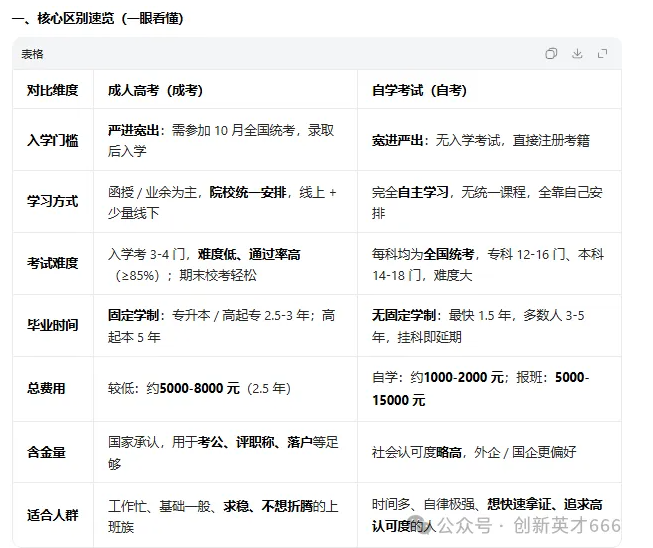The height and width of the screenshot is (548, 653).
Task: Click the 总费用 row label
Action: [x=46, y=388]
